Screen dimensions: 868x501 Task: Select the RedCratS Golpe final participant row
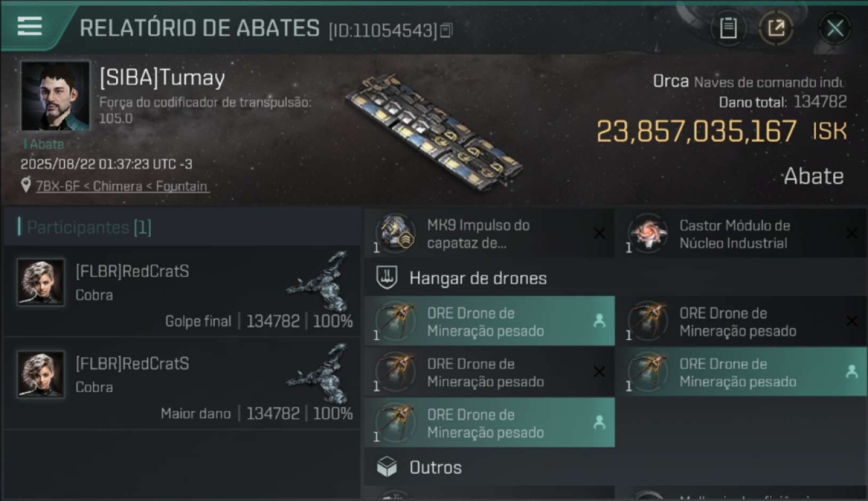tap(182, 291)
